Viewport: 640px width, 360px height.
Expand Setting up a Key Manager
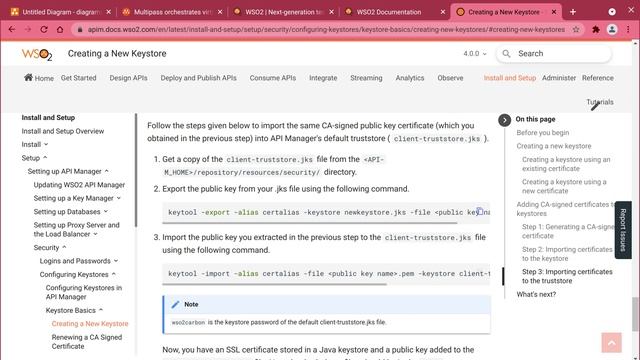coord(119,198)
